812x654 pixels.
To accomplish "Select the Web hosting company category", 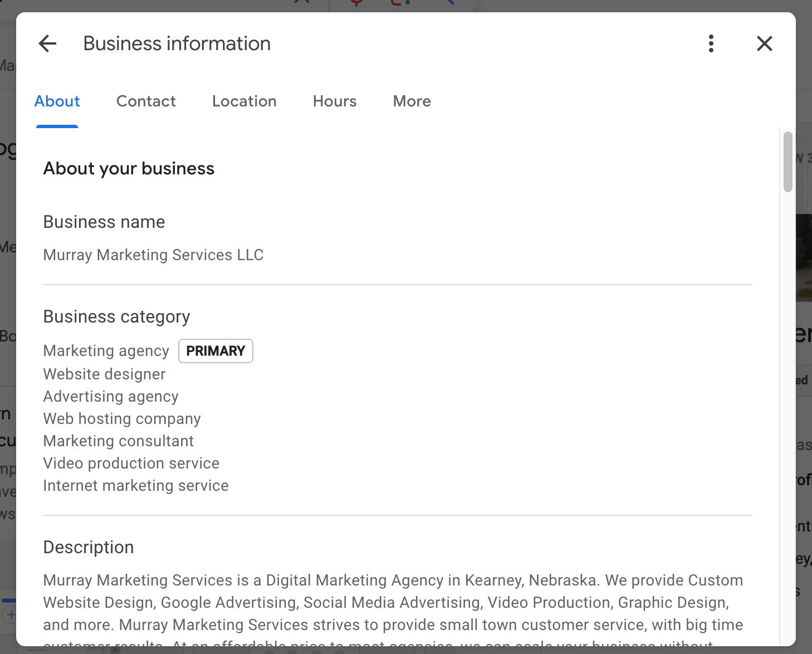I will pyautogui.click(x=122, y=419).
